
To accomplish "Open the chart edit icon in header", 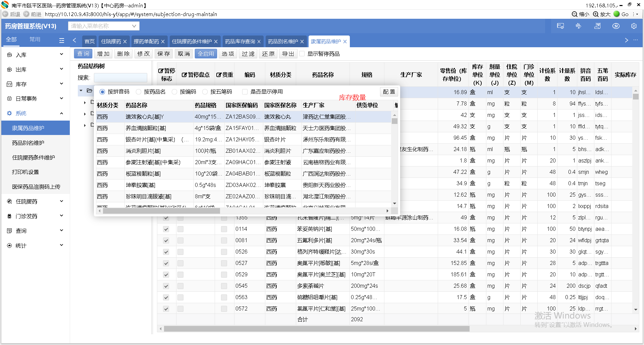I will click(x=579, y=26).
